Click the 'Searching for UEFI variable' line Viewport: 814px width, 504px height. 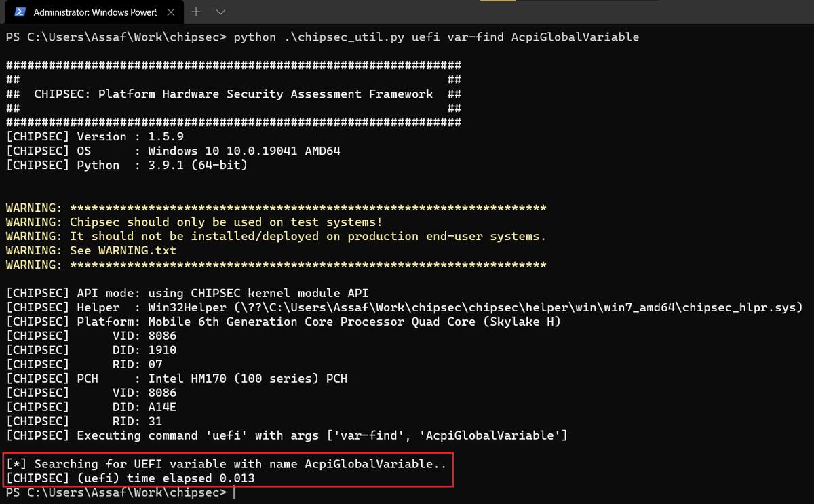(x=227, y=465)
